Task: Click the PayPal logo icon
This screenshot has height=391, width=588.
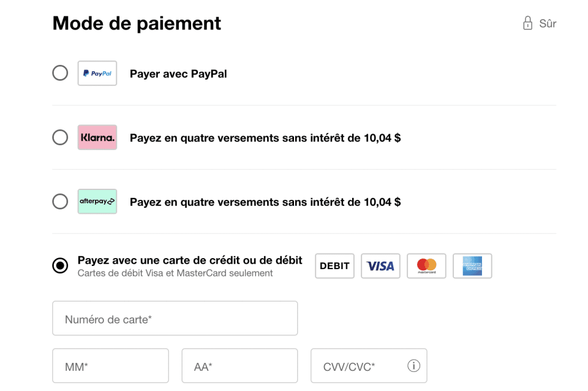Action: (x=97, y=74)
